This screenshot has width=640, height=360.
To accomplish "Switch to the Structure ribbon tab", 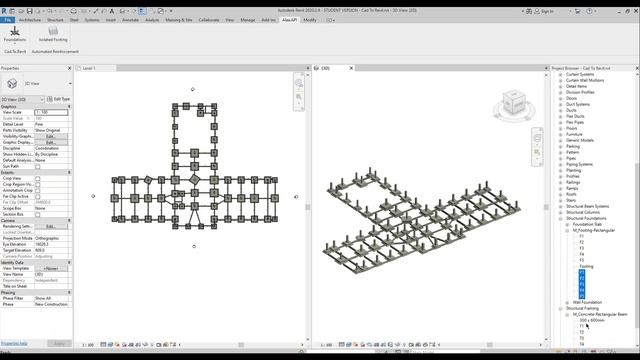I will [55, 20].
